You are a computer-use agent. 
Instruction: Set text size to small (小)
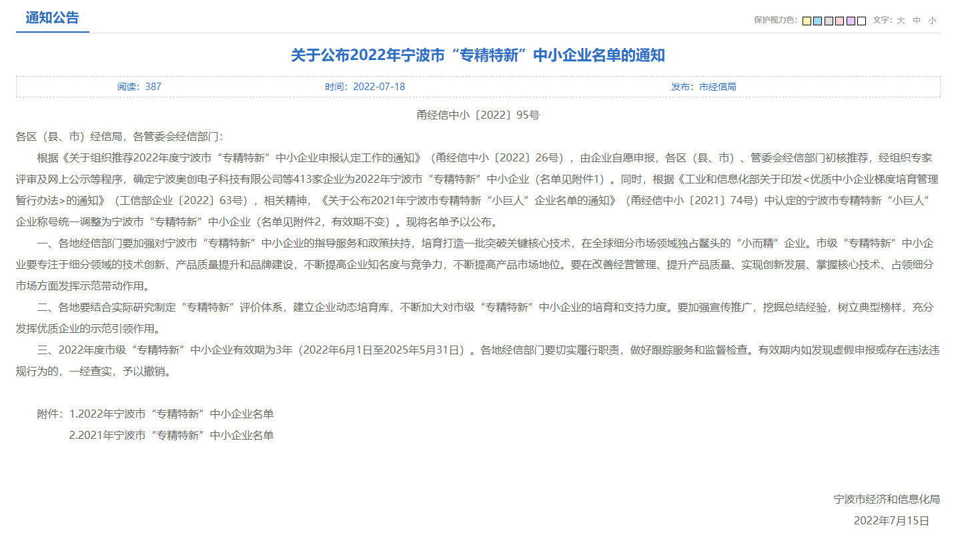tap(932, 21)
